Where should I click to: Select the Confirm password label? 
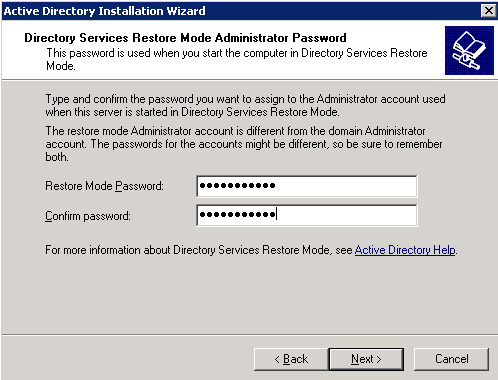coord(88,216)
